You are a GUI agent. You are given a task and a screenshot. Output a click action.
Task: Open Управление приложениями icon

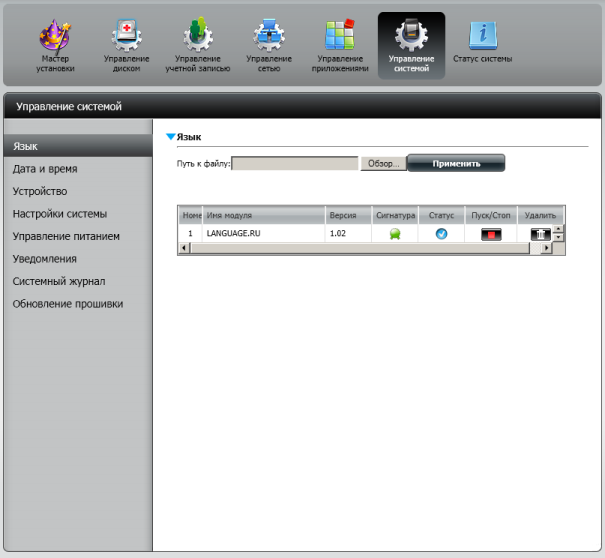pos(340,35)
